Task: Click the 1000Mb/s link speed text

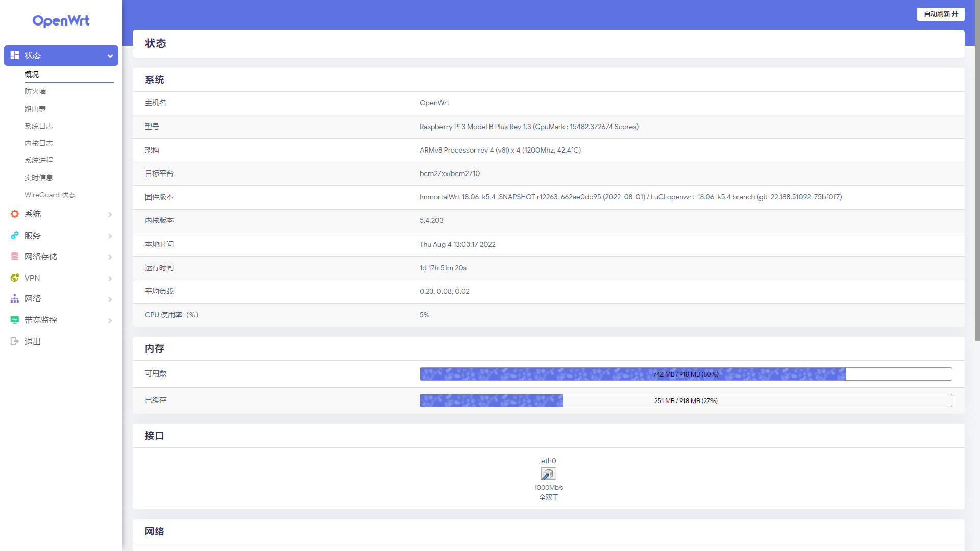Action: click(549, 487)
